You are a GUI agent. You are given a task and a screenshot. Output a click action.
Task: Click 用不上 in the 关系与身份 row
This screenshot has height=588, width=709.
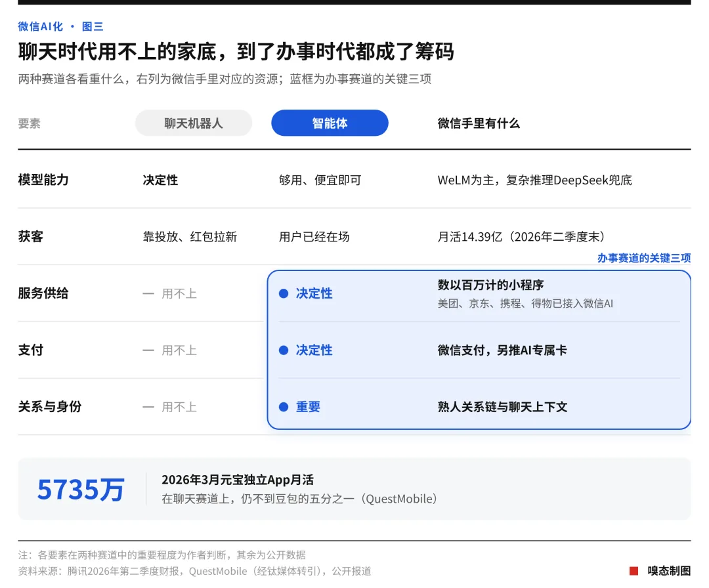pos(179,408)
